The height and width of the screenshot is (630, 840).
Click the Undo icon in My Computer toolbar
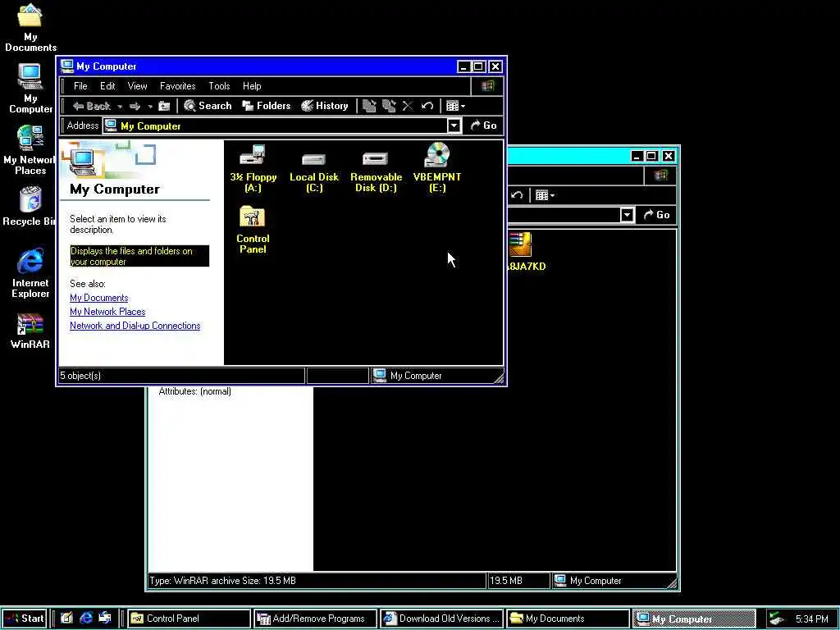(427, 106)
